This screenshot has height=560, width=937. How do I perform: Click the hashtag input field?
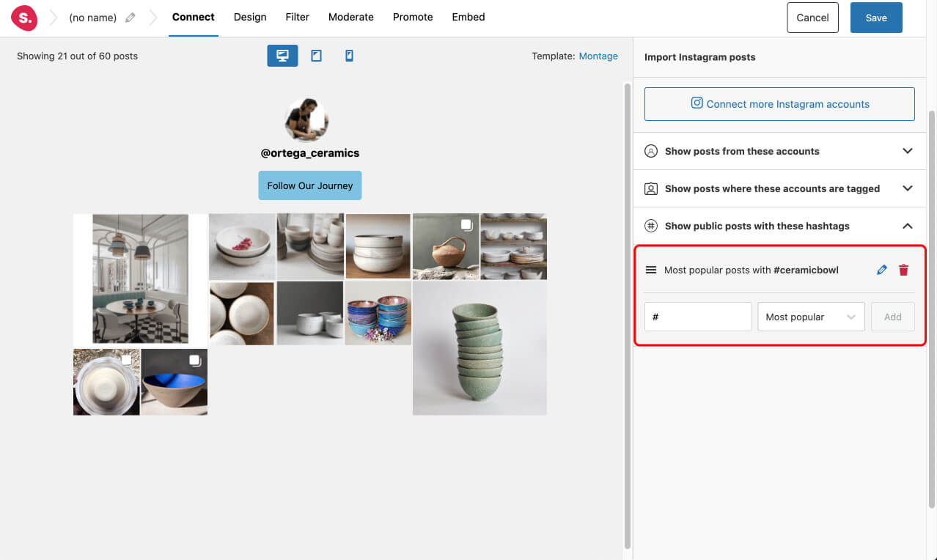[x=698, y=317]
